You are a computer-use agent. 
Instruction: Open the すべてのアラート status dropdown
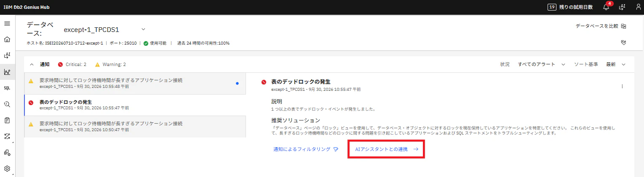(542, 64)
